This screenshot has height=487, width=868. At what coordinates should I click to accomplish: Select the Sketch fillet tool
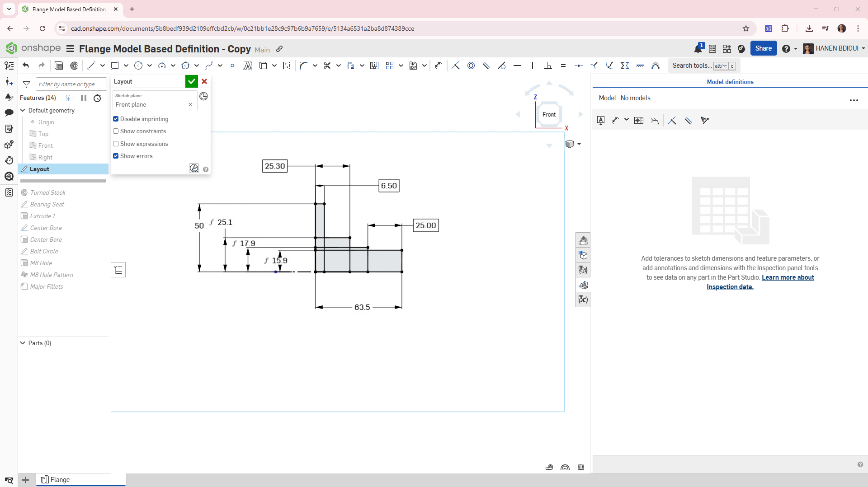303,66
